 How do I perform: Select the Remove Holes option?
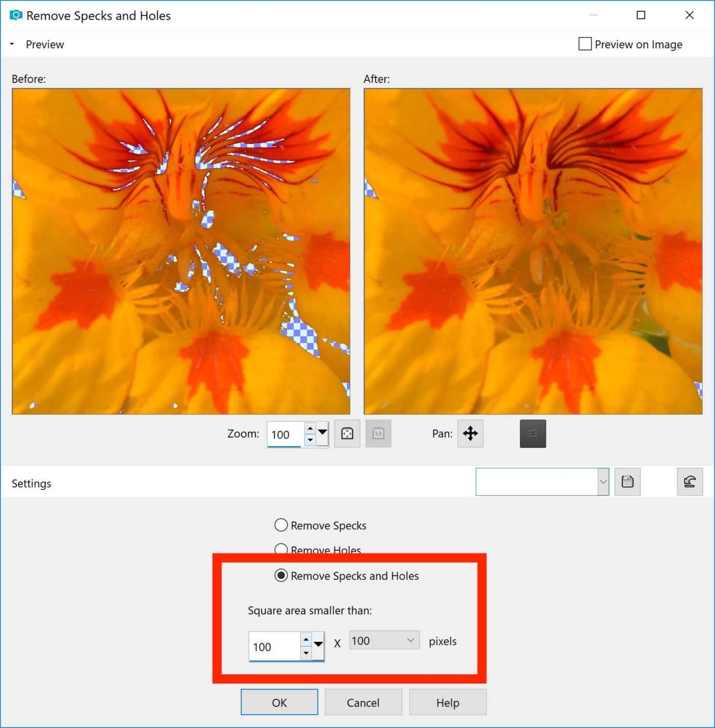(x=281, y=549)
